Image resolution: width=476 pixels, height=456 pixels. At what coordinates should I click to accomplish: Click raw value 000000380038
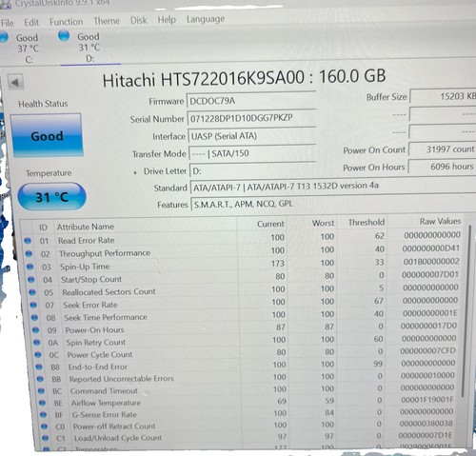[x=426, y=424]
